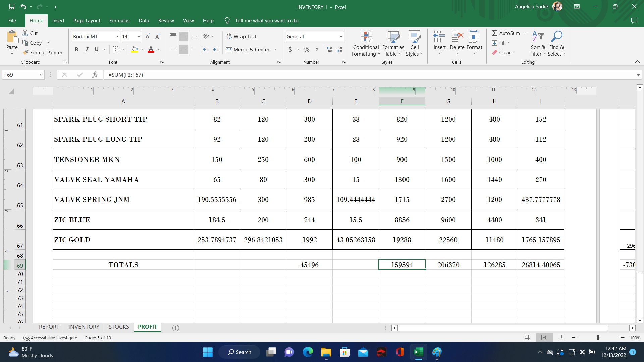Viewport: 644px width, 362px height.
Task: Click the Insert Function fx icon
Action: click(95, 75)
